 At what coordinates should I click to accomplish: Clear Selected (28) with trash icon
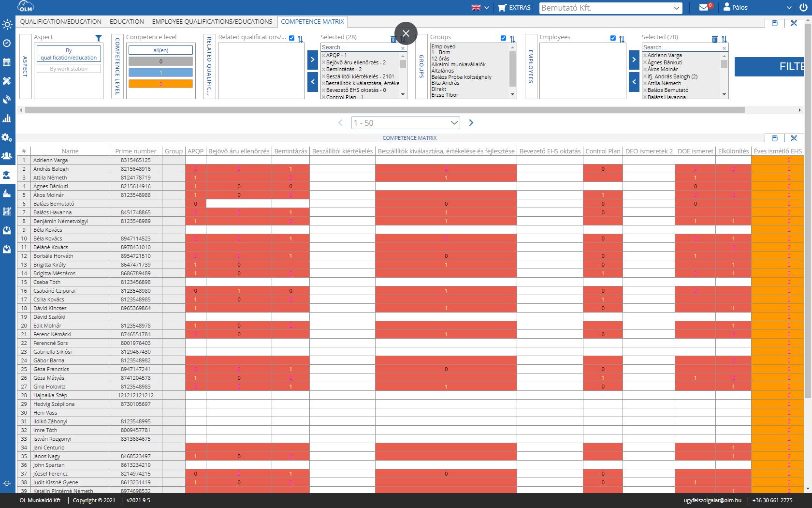(393, 39)
